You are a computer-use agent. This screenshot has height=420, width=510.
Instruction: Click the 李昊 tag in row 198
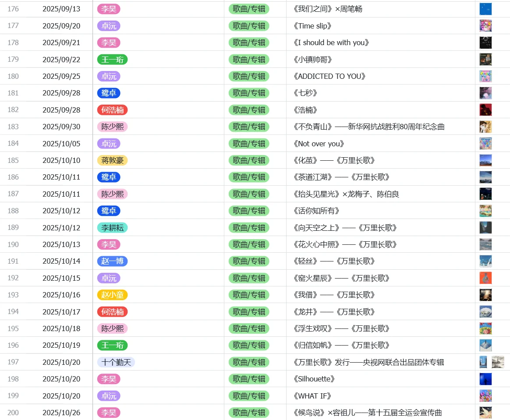pos(109,379)
